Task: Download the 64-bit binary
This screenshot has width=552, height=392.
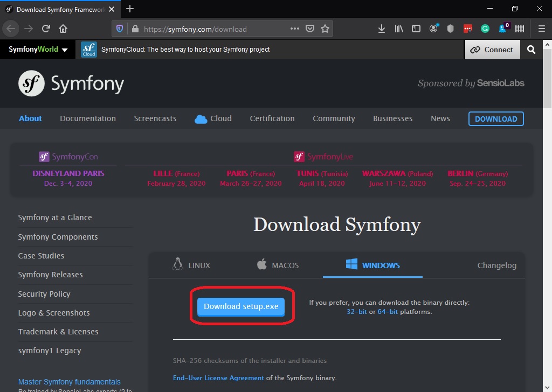Action: pos(388,311)
